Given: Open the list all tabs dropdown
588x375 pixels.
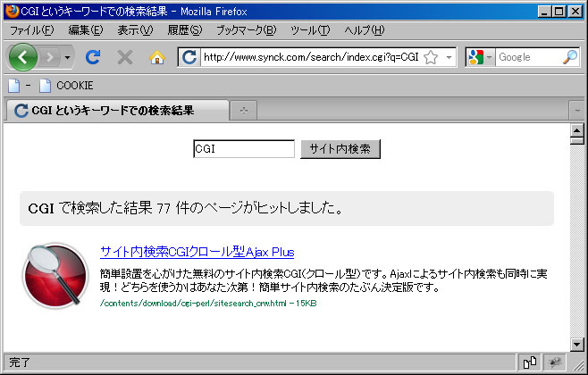Looking at the screenshot, I should tap(576, 111).
